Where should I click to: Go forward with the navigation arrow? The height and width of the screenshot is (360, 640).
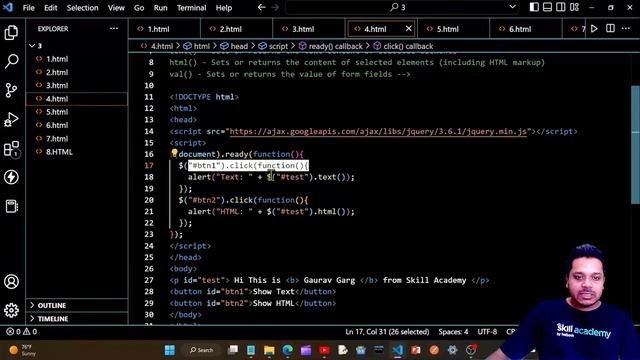tap(275, 7)
